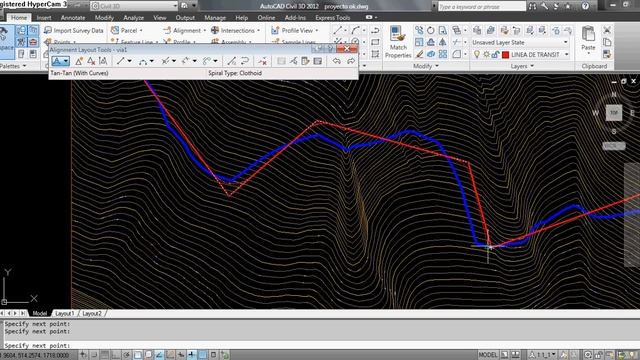This screenshot has width=640, height=360.
Task: Click Redo in the Alignment Layout Tools
Action: [x=351, y=61]
